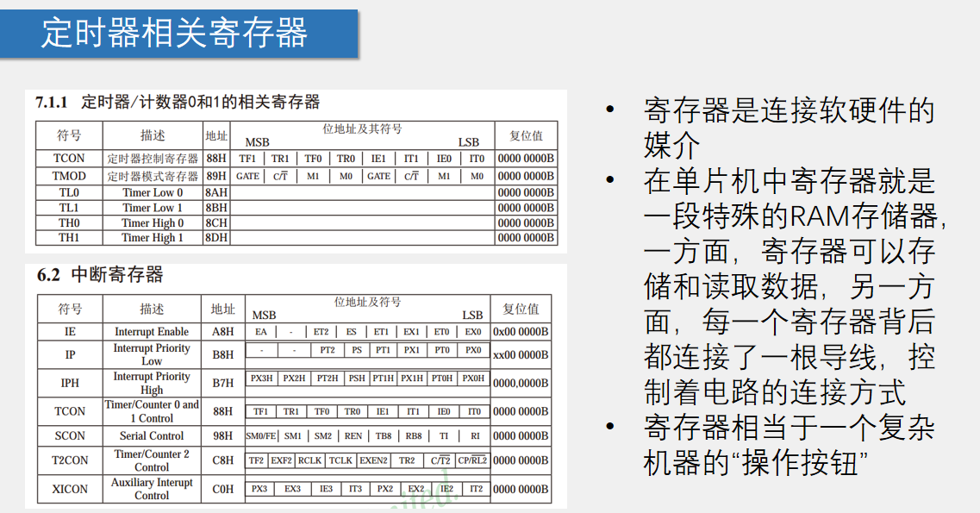Screen dimensions: 980x513
Task: Click the EXF2 bit in T2CON row
Action: (x=281, y=460)
